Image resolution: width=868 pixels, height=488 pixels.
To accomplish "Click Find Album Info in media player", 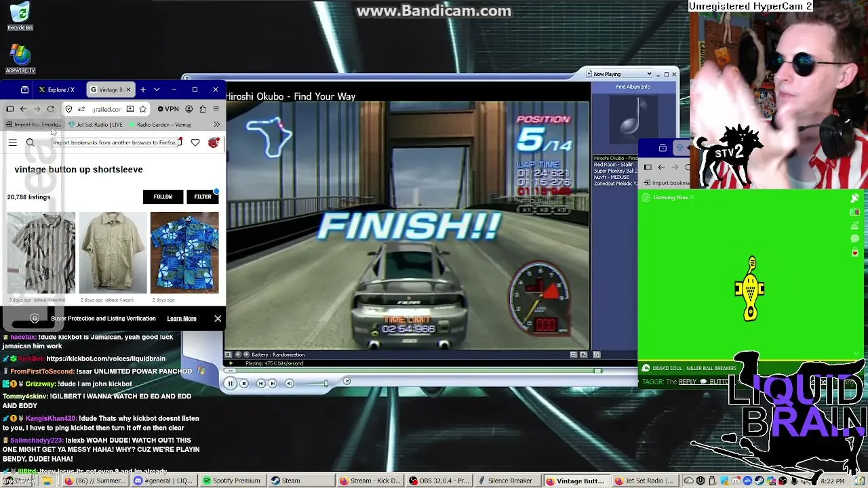I will (x=633, y=87).
